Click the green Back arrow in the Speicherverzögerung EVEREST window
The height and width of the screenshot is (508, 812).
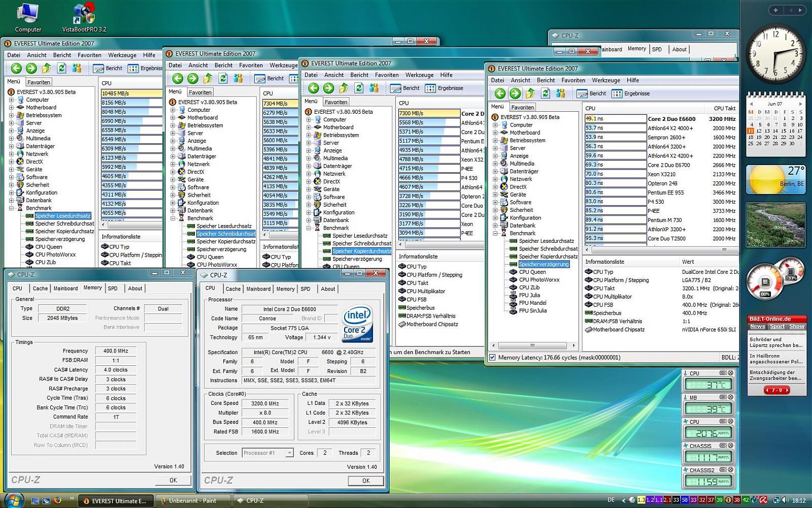pyautogui.click(x=500, y=93)
